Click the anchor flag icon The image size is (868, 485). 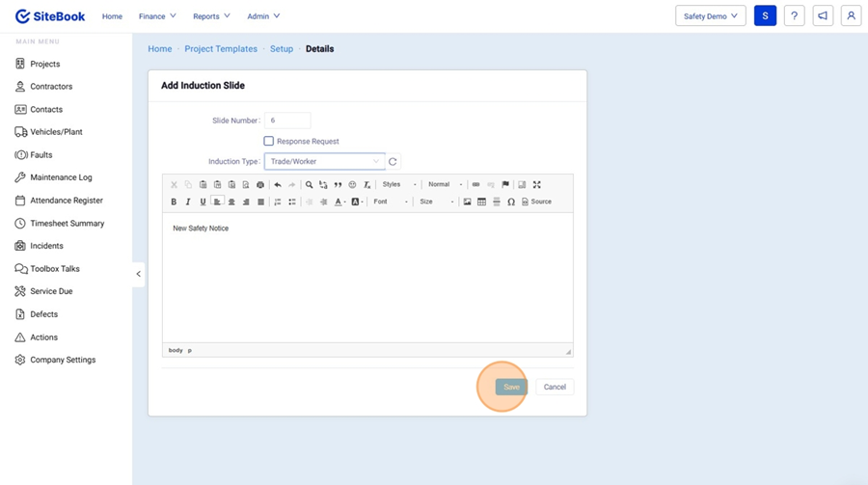505,185
